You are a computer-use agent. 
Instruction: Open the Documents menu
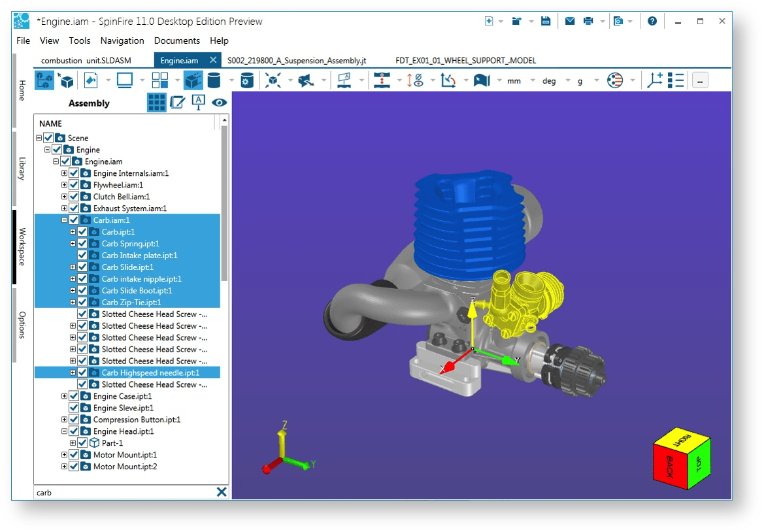point(177,41)
